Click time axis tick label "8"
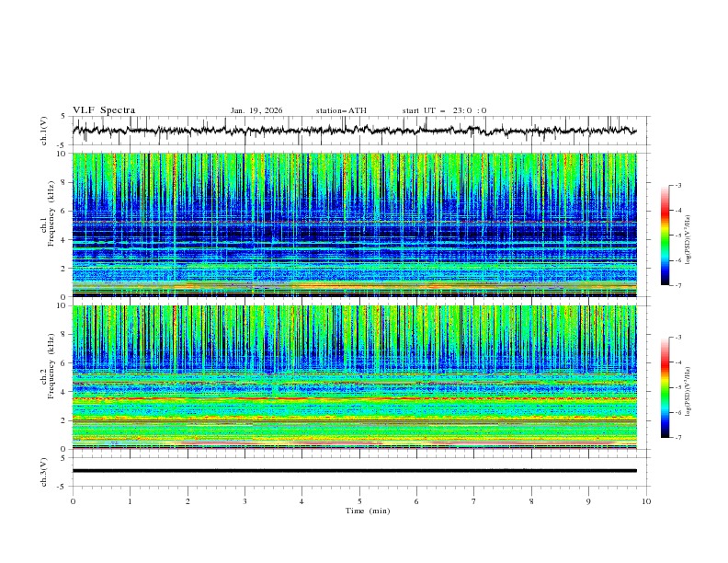This screenshot has height=563, width=728. pos(531,501)
